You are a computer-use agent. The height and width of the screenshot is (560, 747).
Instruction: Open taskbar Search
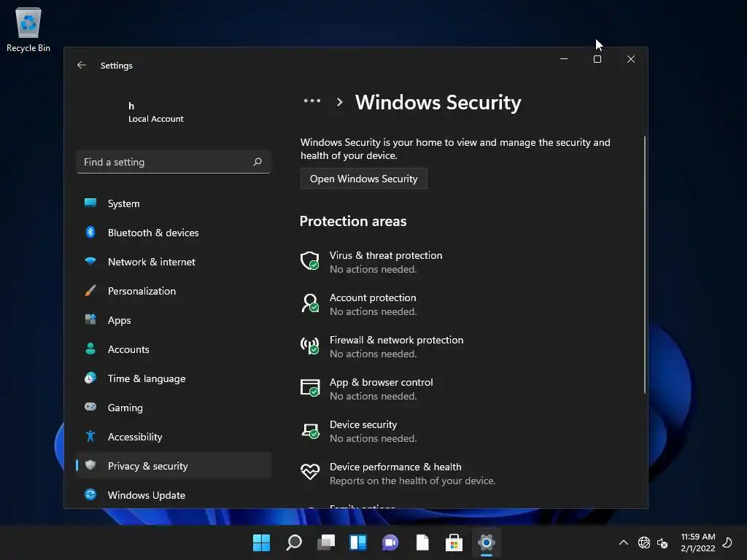point(293,542)
